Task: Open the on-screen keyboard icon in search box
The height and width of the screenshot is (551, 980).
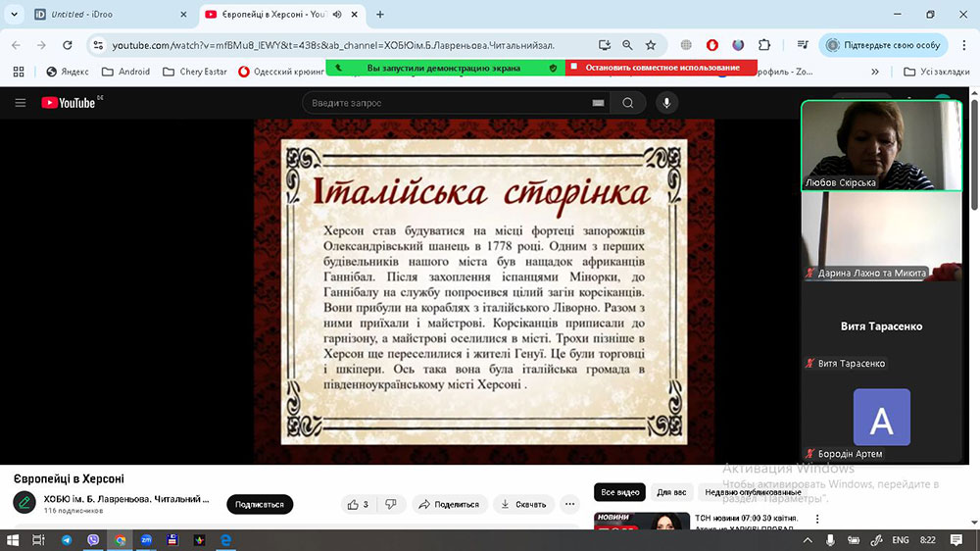Action: (x=598, y=103)
